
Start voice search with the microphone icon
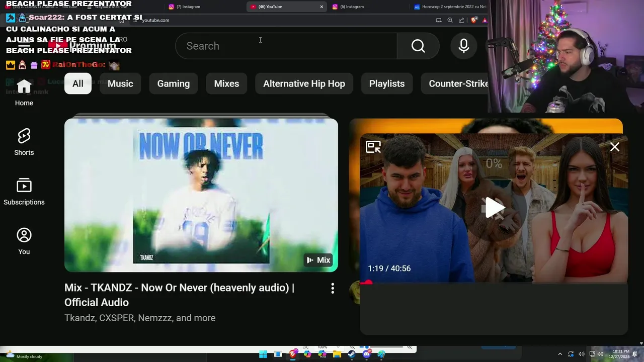coord(464,46)
